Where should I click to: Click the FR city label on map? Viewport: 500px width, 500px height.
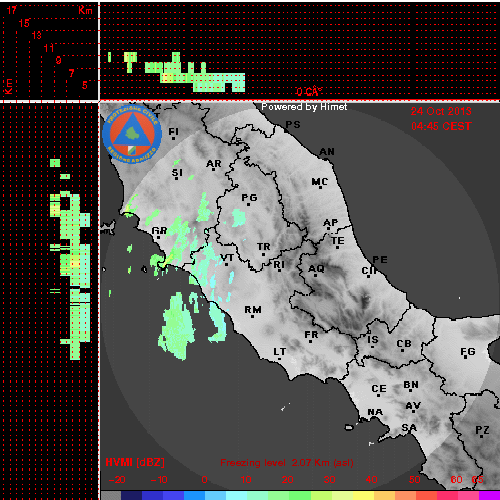point(311,335)
